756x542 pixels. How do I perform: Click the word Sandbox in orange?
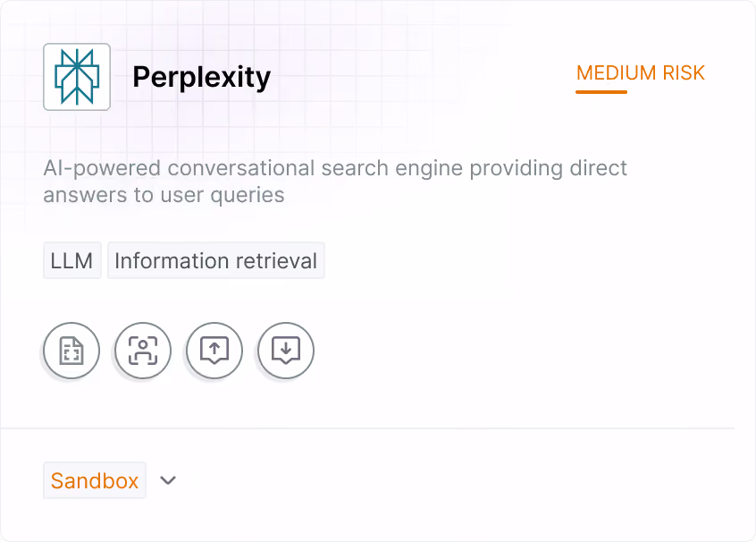[x=95, y=480]
